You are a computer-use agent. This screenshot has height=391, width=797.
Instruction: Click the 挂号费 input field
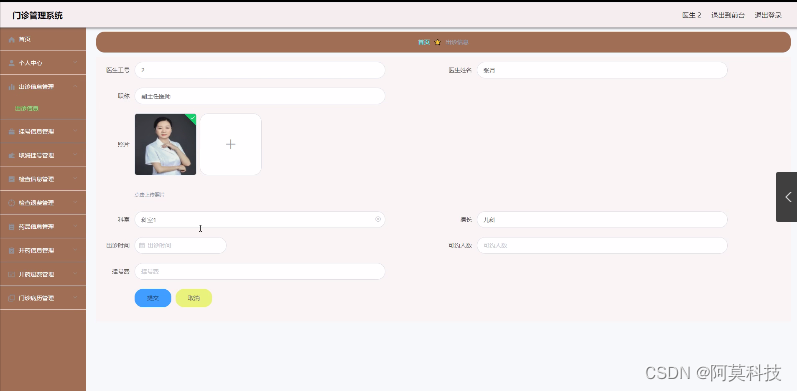(260, 272)
